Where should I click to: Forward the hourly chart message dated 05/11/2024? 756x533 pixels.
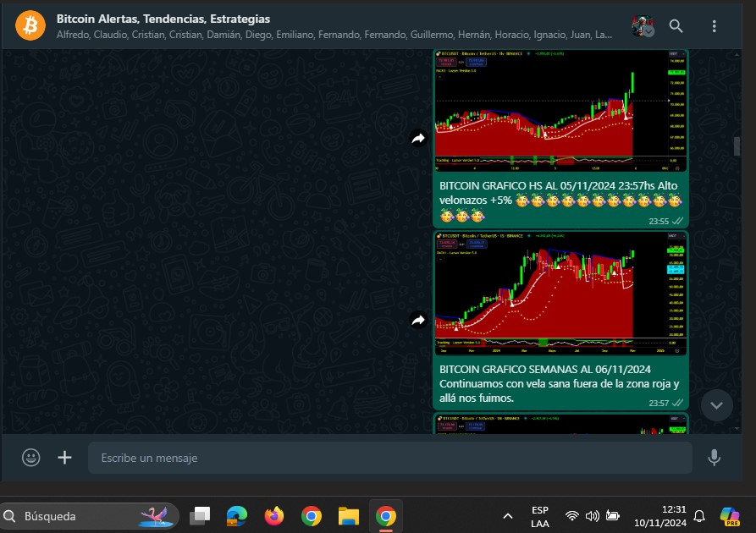418,139
